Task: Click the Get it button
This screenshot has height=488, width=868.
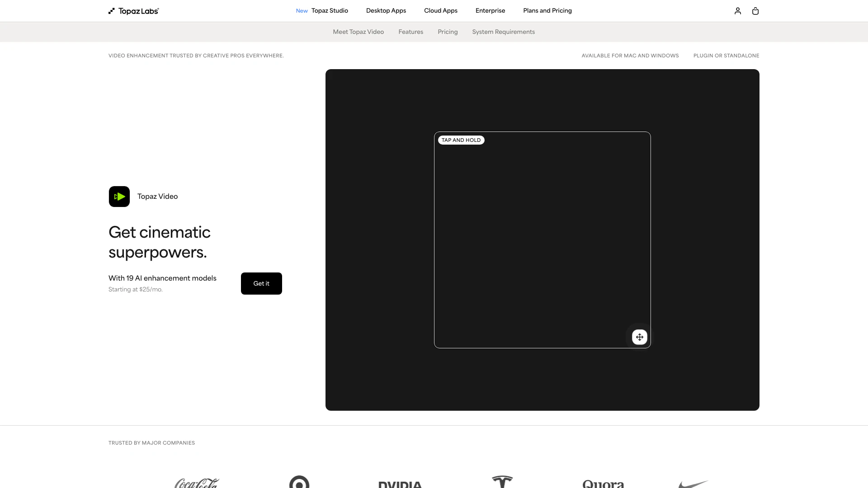Action: click(x=261, y=283)
